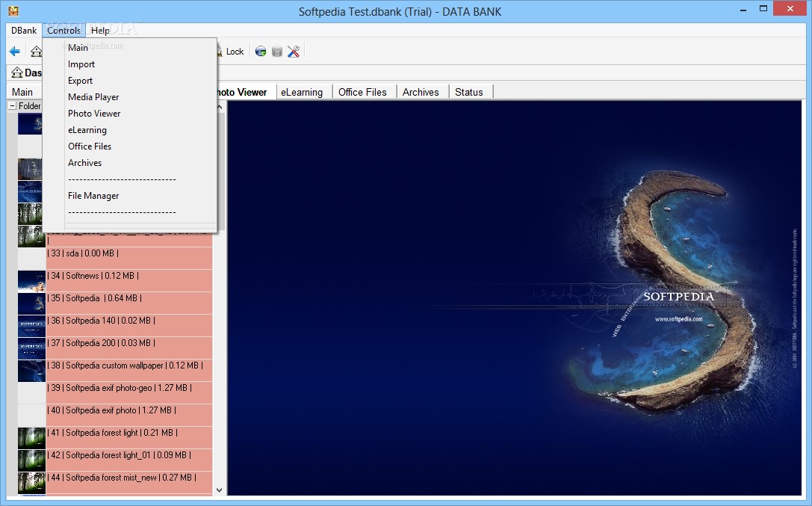Collapse the Folder tree node
The image size is (812, 506).
12,105
